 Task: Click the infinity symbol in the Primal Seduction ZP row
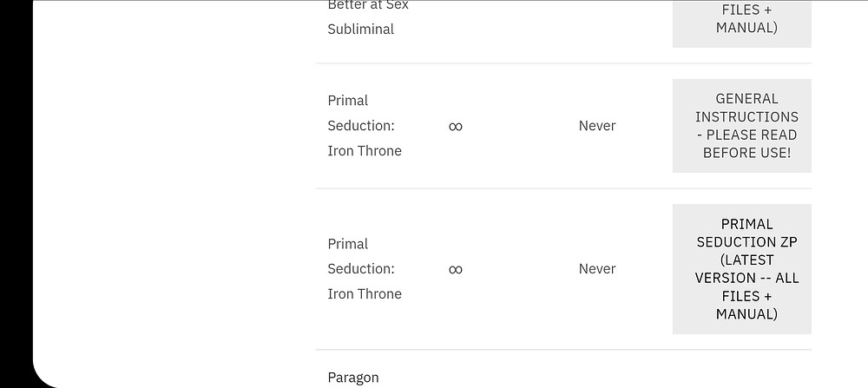tap(456, 270)
